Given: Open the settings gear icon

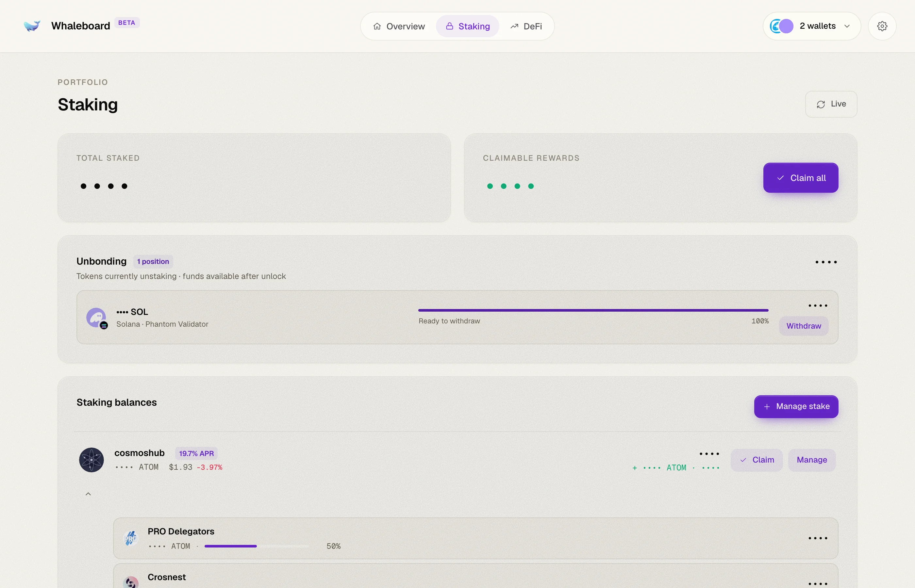Looking at the screenshot, I should (x=882, y=26).
